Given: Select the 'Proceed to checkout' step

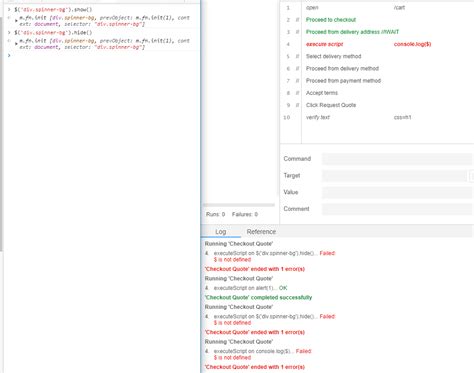Looking at the screenshot, I should click(331, 20).
